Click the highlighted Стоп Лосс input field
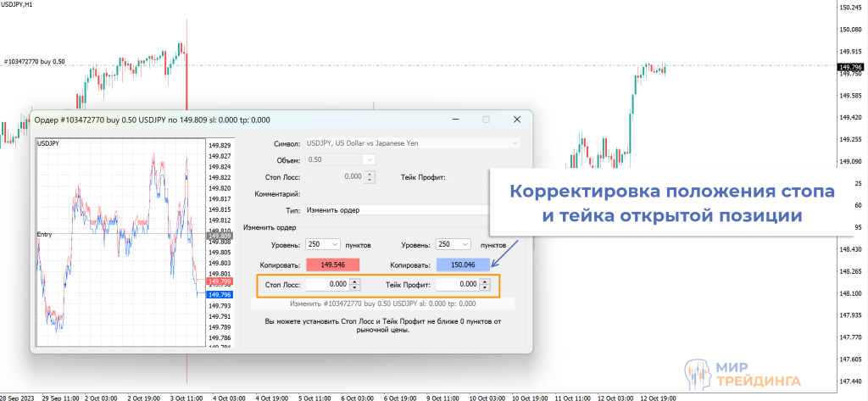The height and width of the screenshot is (401, 868). pyautogui.click(x=327, y=285)
